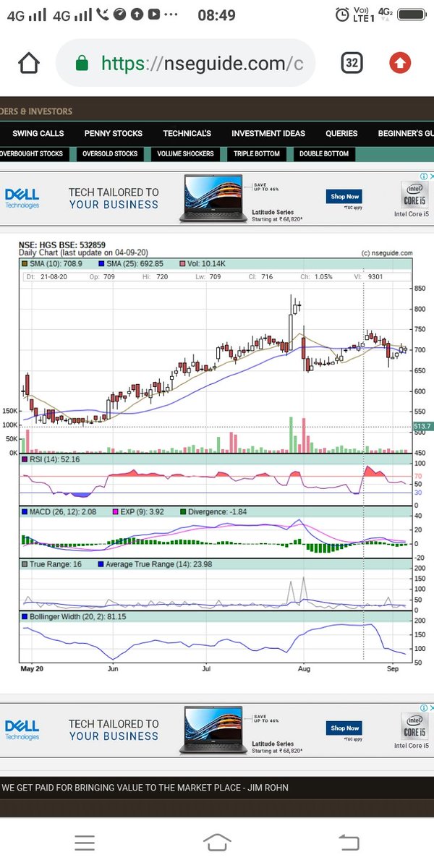
Task: Select the VOLUME SHOCKERS tab
Action: click(x=185, y=154)
